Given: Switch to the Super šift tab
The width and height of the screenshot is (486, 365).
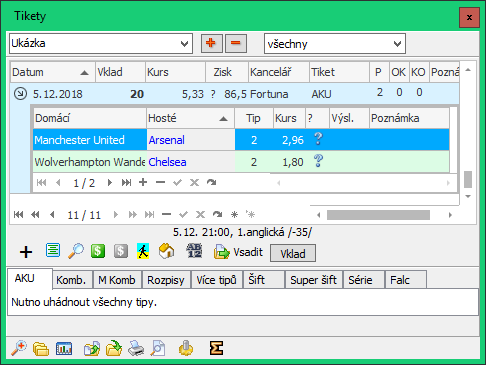Looking at the screenshot, I should pyautogui.click(x=313, y=280).
